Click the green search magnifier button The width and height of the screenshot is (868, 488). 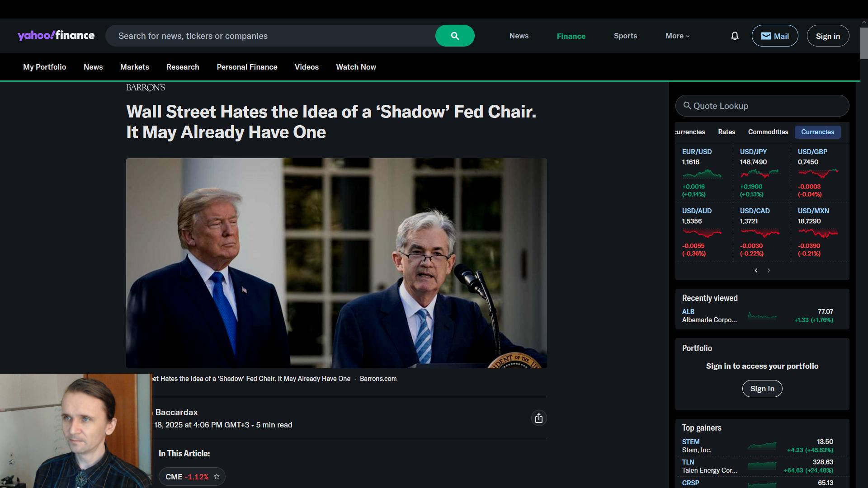[455, 36]
